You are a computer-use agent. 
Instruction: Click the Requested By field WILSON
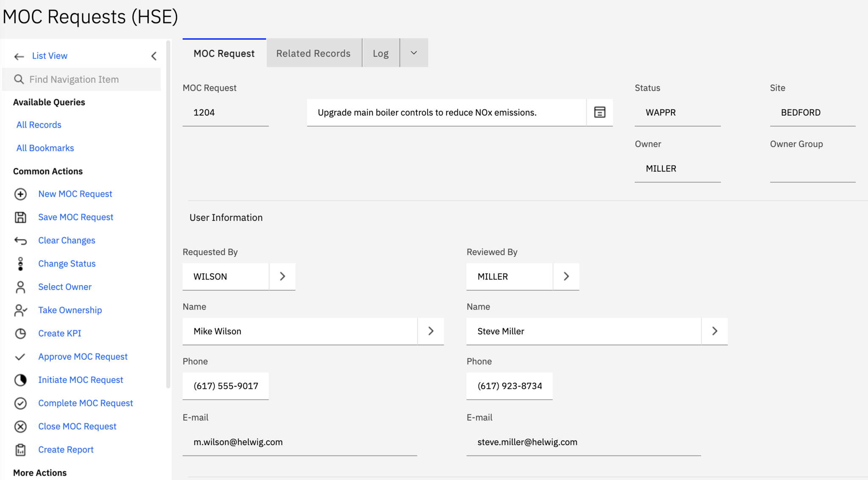click(225, 276)
